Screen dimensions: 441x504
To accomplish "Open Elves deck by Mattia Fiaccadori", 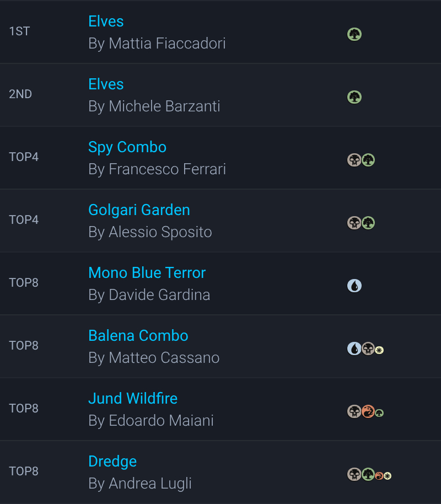I will click(106, 22).
